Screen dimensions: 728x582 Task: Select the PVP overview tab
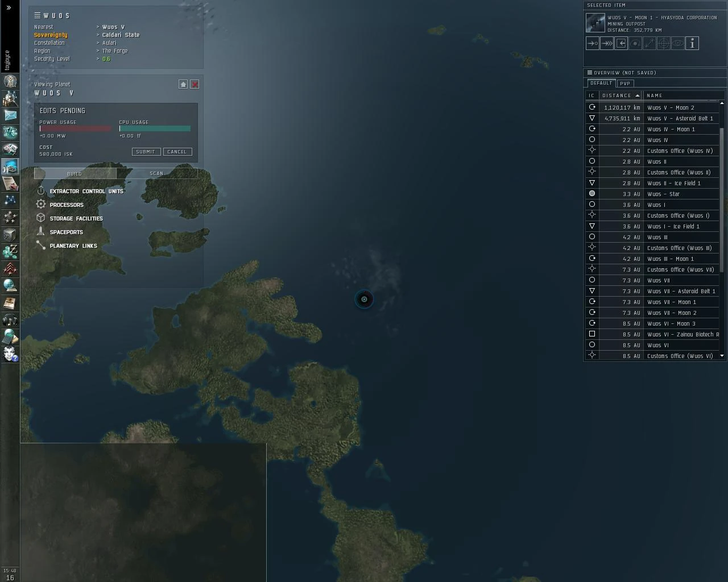click(x=625, y=84)
